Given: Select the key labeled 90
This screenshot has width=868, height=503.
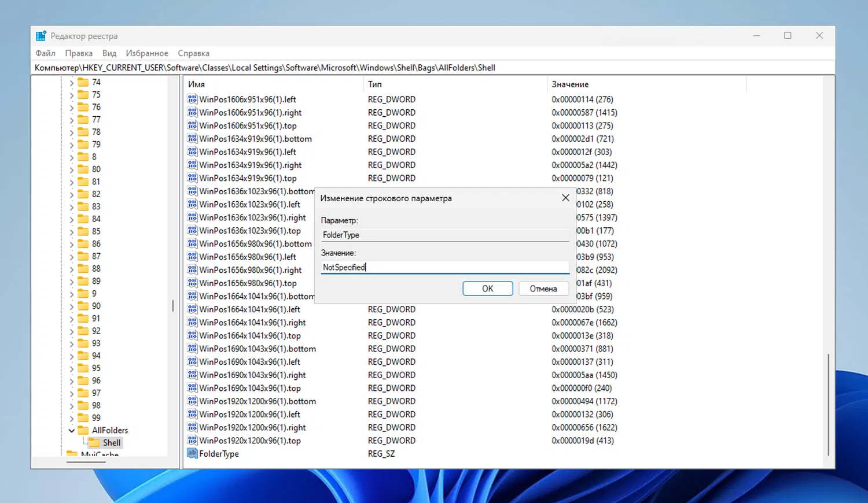Looking at the screenshot, I should (96, 306).
